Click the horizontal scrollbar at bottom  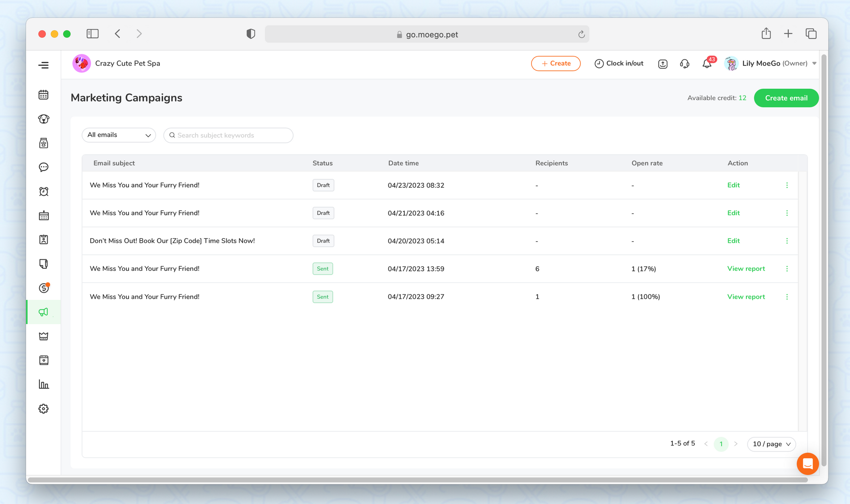(x=417, y=480)
